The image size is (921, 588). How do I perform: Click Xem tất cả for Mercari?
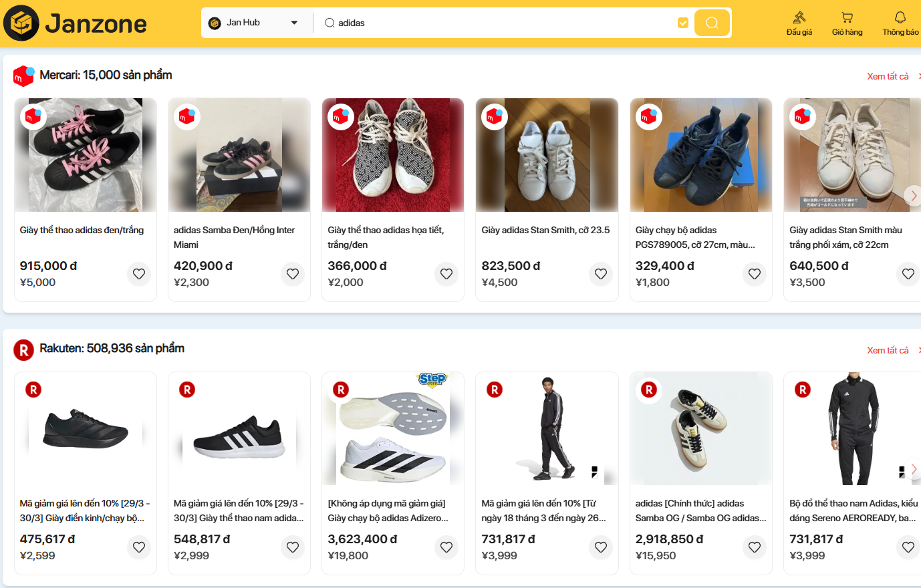pyautogui.click(x=888, y=76)
